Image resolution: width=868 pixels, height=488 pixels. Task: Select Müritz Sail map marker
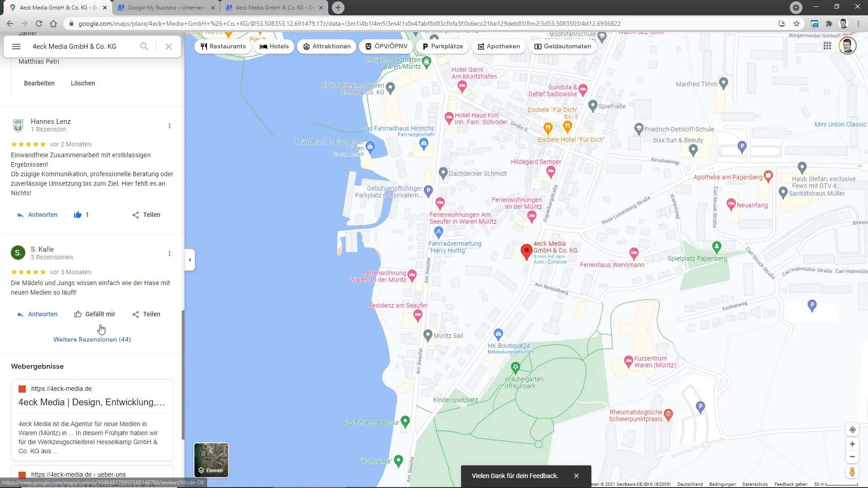[x=428, y=335]
